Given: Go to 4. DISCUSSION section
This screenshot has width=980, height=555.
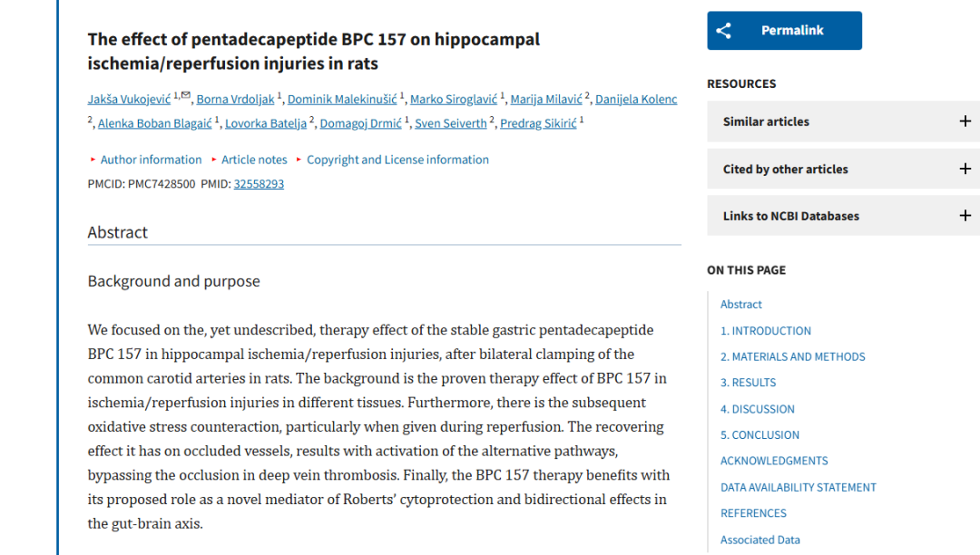Looking at the screenshot, I should click(758, 409).
